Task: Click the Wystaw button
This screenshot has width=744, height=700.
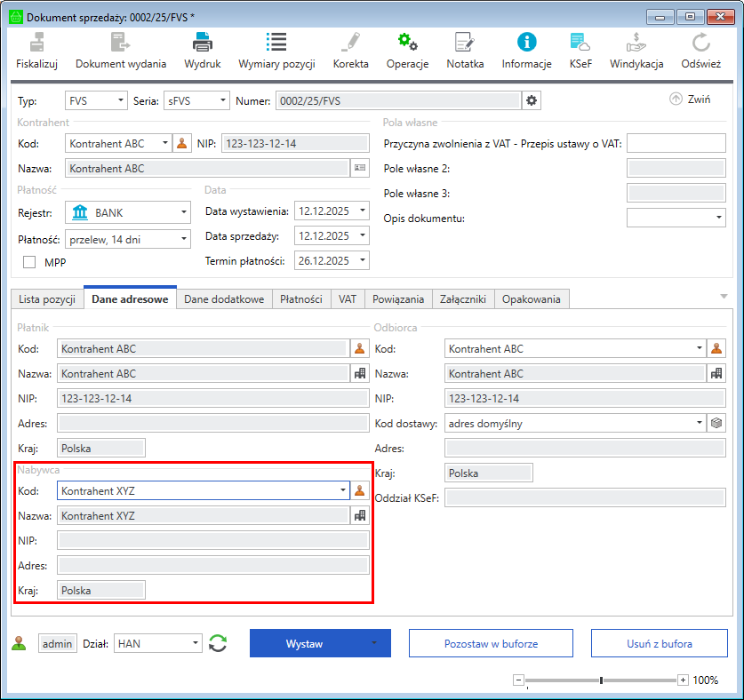Action: 304,644
